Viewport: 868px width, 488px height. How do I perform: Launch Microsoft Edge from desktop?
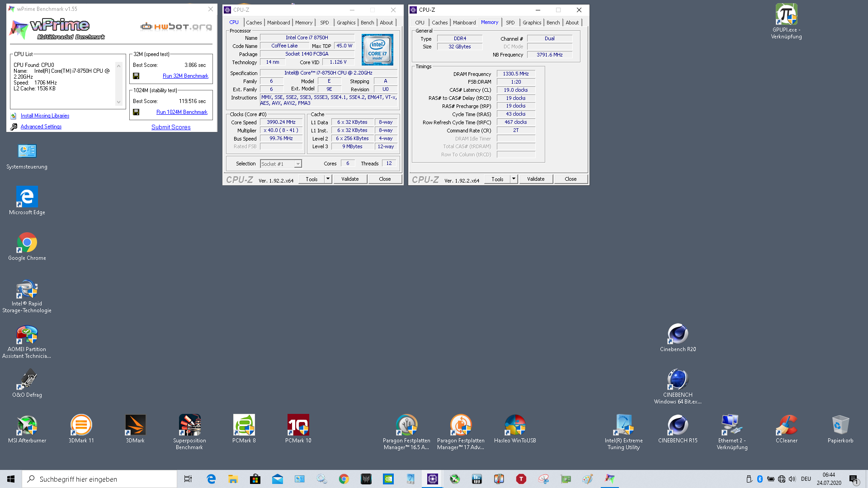(x=27, y=201)
